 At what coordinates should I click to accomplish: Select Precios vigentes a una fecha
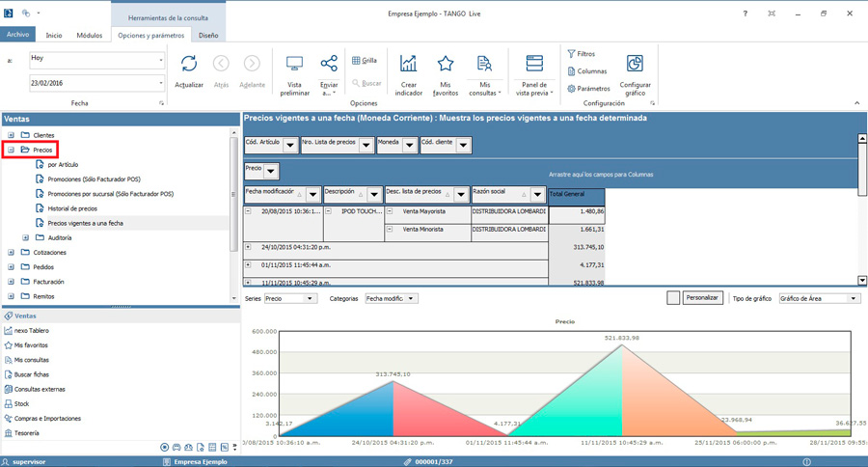85,223
